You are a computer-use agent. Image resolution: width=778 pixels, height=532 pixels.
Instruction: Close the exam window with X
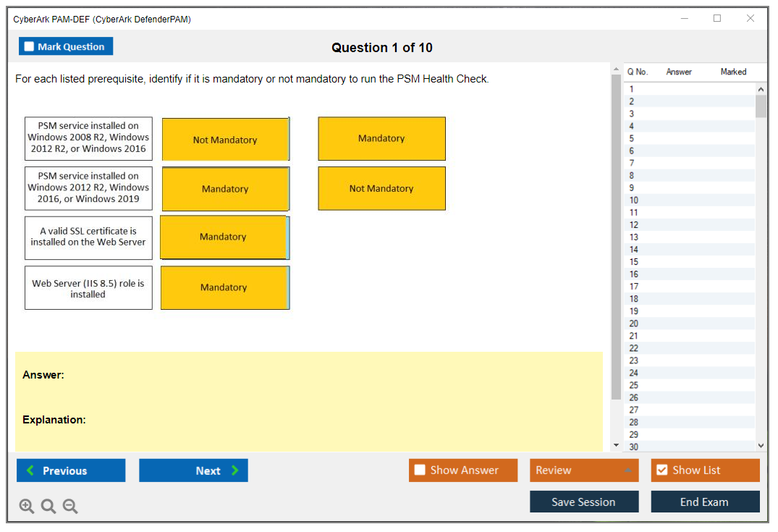tap(750, 19)
